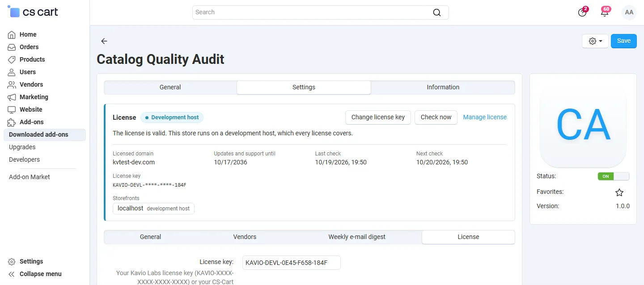644x285 pixels.
Task: Open the Weekly e-mail digest tab
Action: click(x=357, y=237)
